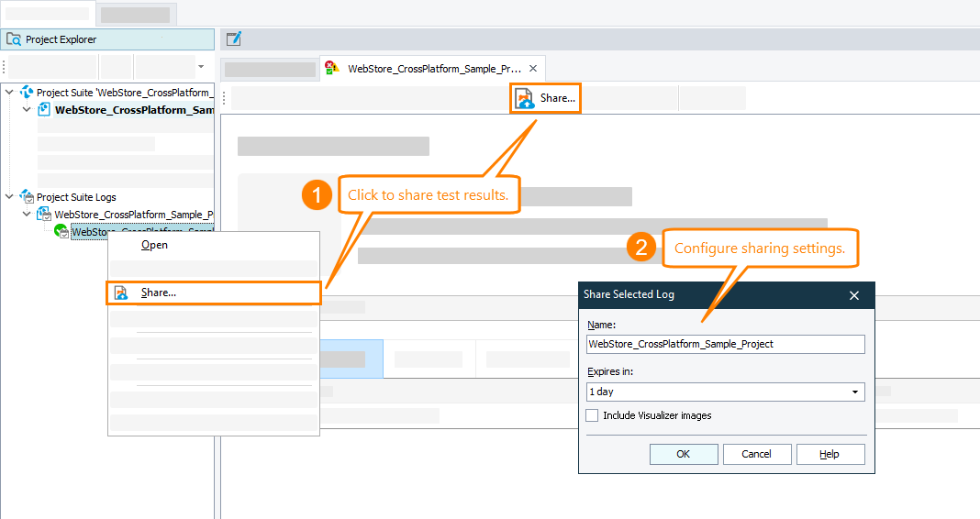Select Open in the context menu
This screenshot has height=519, width=980.
[154, 245]
